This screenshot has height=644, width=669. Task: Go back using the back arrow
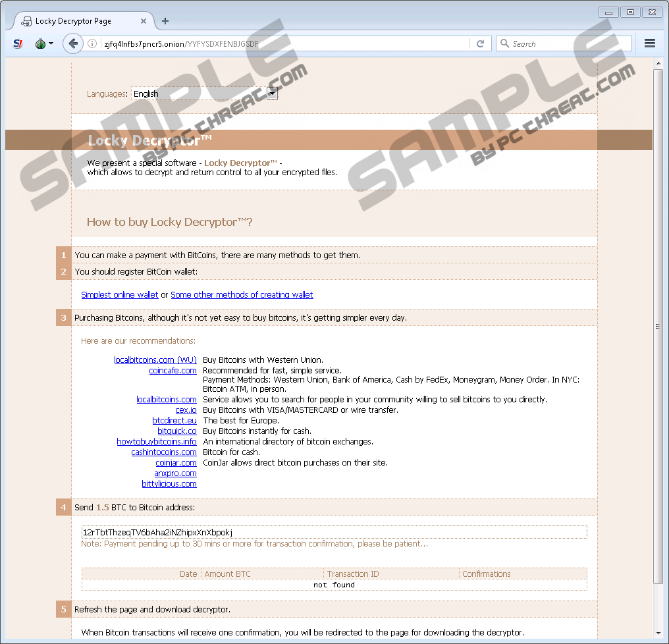click(x=72, y=43)
